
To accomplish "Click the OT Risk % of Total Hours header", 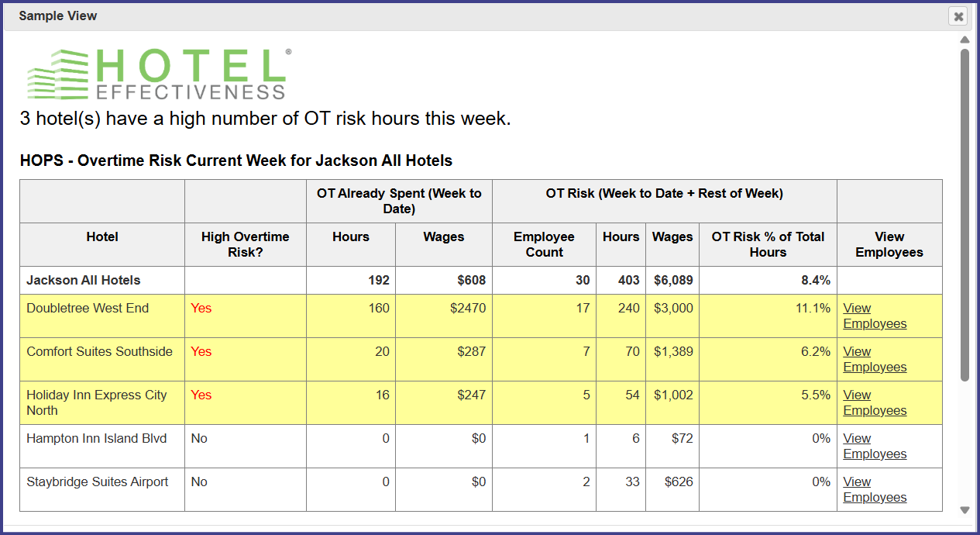I will click(768, 244).
